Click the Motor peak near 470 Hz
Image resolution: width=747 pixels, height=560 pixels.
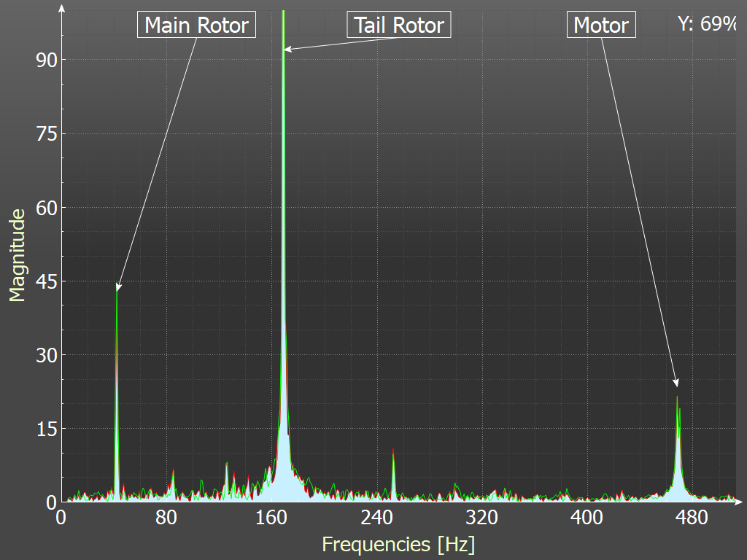(x=678, y=398)
